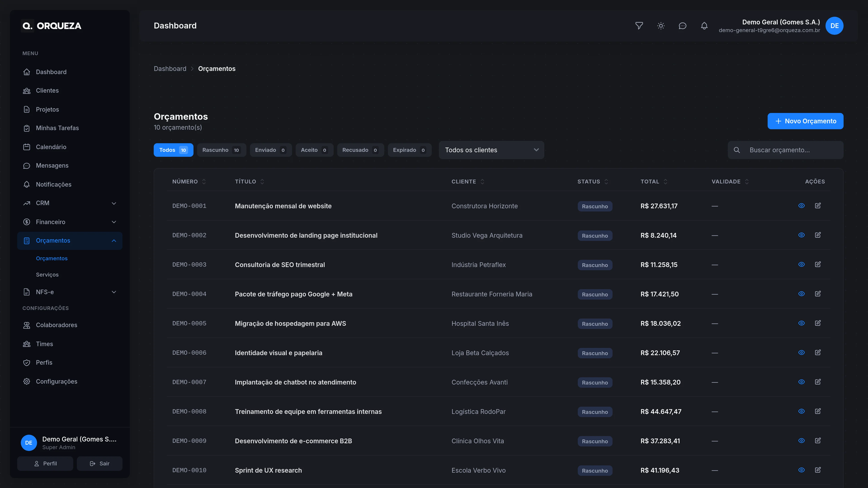
Task: Expand the Financeiro sidebar section
Action: [x=70, y=222]
